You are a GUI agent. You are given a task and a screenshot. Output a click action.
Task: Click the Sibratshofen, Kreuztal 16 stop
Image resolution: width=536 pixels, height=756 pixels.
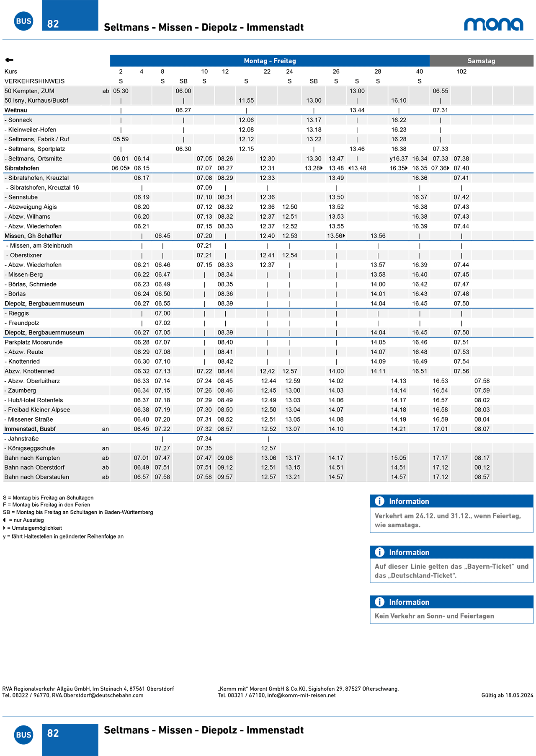pyautogui.click(x=42, y=187)
